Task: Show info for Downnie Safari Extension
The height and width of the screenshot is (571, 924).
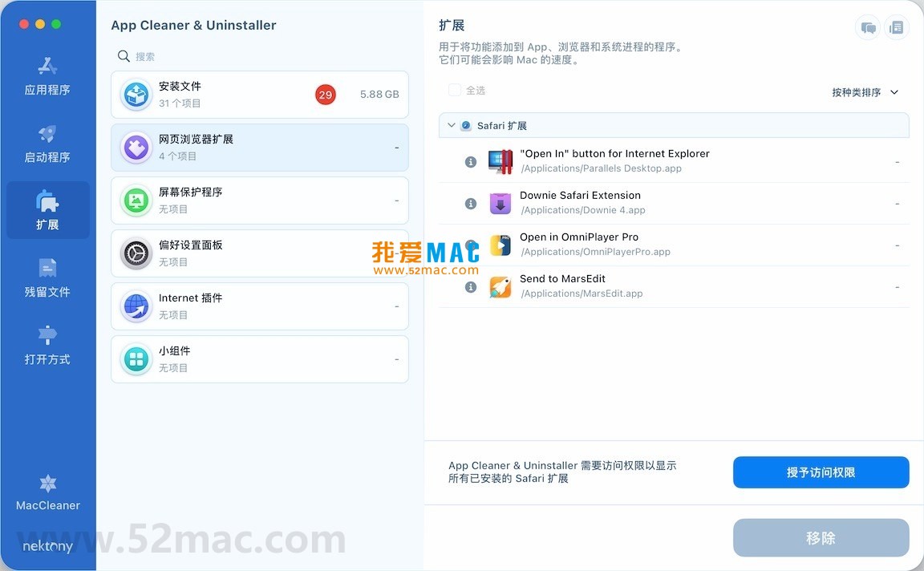Action: coord(470,203)
